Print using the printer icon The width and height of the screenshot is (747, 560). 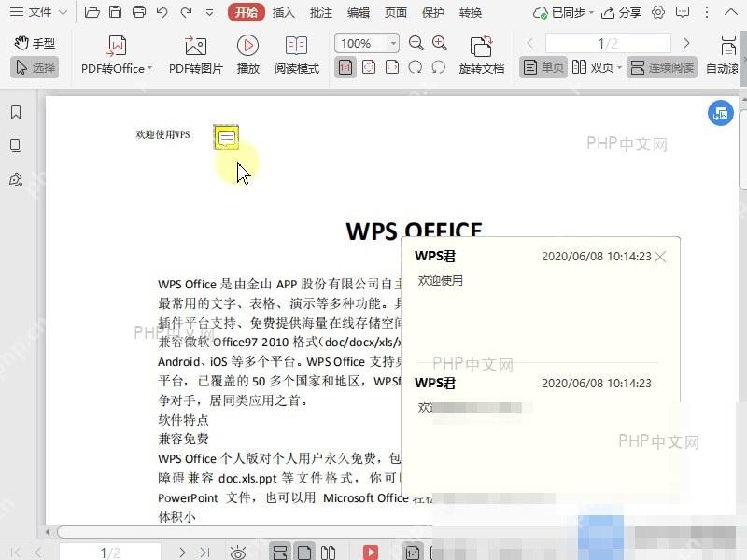coord(138,12)
